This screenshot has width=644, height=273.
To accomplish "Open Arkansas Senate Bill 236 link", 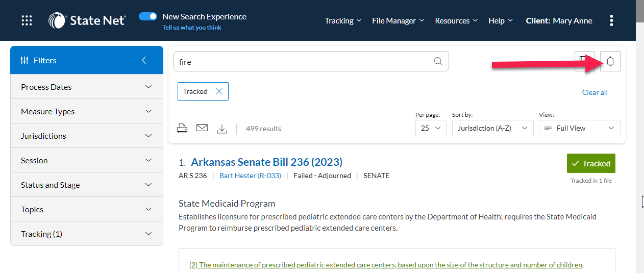I will click(266, 162).
